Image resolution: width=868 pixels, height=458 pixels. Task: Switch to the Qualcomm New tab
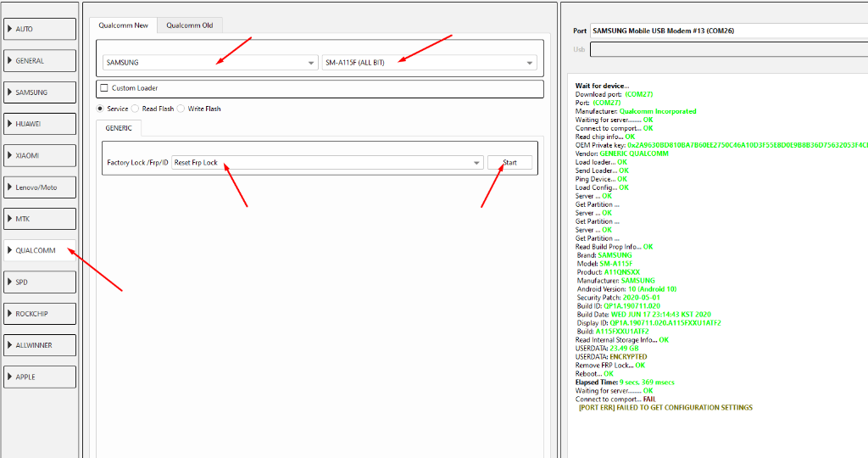point(124,25)
